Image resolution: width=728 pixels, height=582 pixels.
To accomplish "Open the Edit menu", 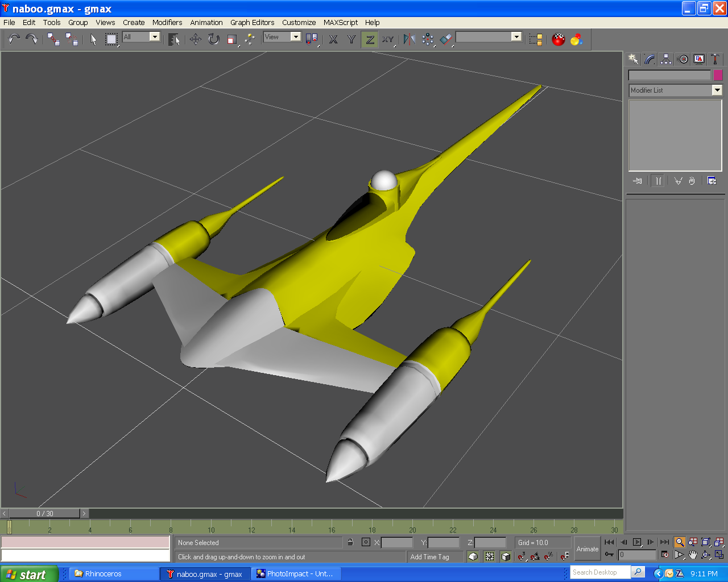I will click(x=29, y=23).
